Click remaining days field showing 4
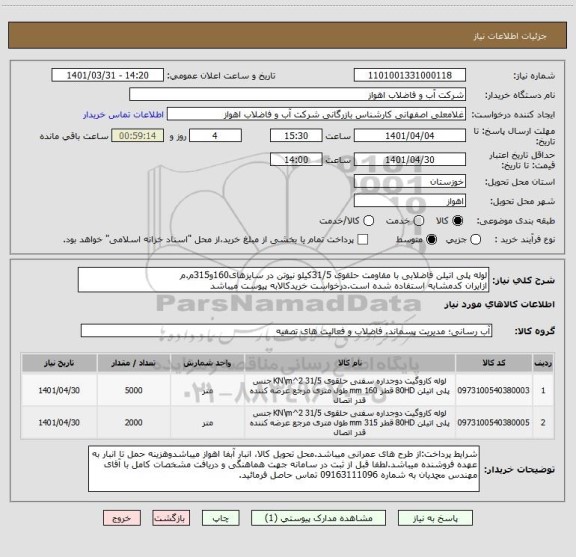Image resolution: width=576 pixels, height=557 pixels. [x=215, y=136]
